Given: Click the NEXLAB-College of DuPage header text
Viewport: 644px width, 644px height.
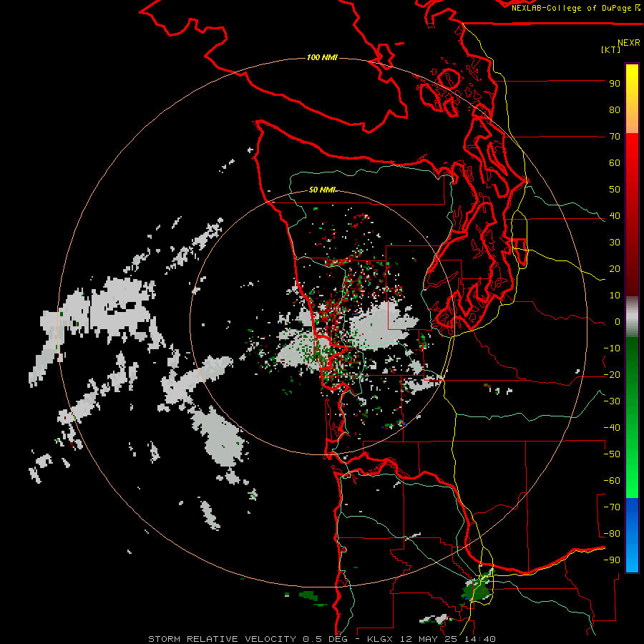Looking at the screenshot, I should (x=575, y=8).
